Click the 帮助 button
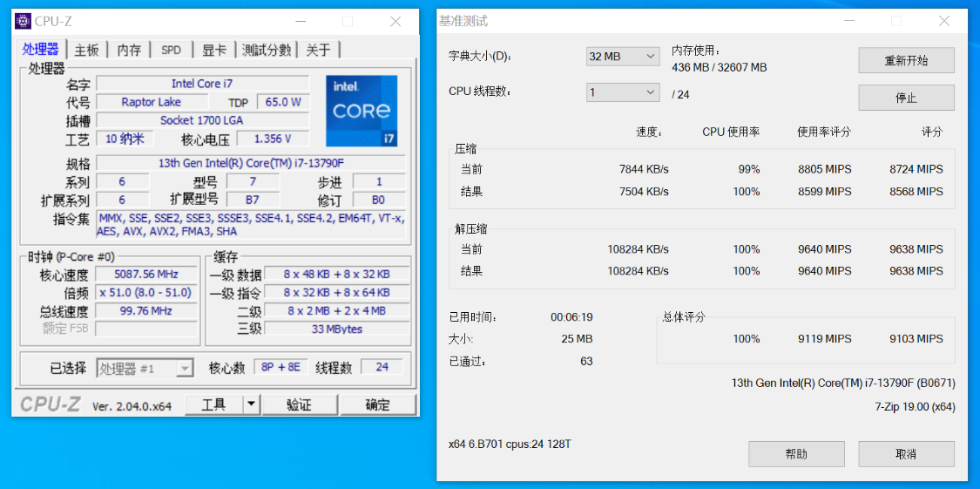 point(796,454)
